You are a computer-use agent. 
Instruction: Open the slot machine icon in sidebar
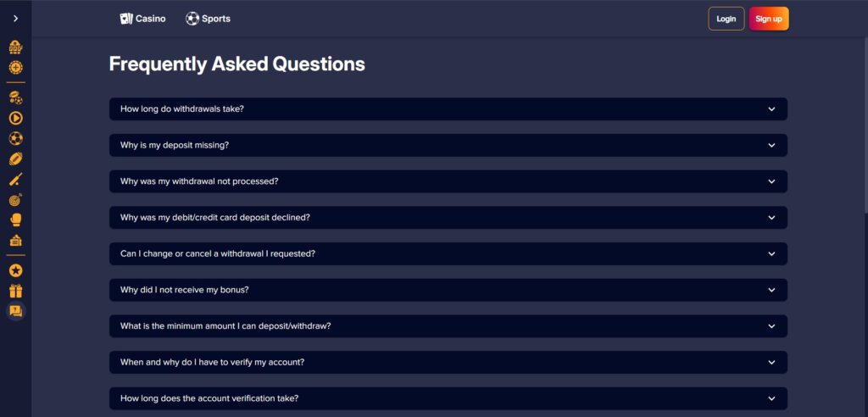tap(15, 47)
